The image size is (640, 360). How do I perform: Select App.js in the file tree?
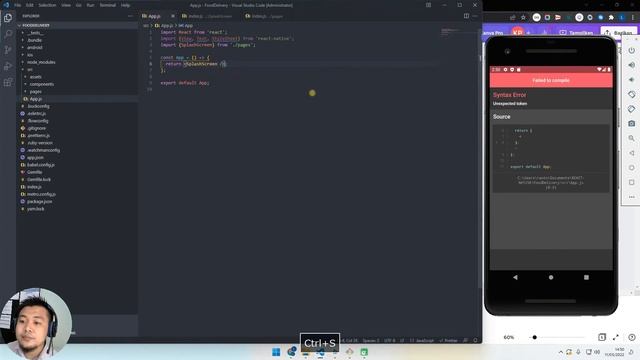point(36,99)
